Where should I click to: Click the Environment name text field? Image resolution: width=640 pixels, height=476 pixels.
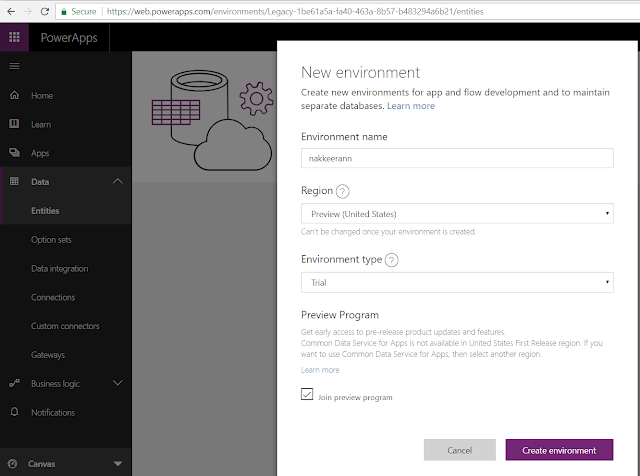coord(457,158)
